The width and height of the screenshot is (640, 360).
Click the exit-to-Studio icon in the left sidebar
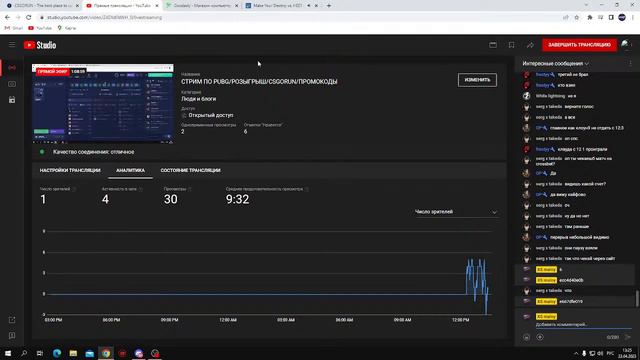click(12, 320)
